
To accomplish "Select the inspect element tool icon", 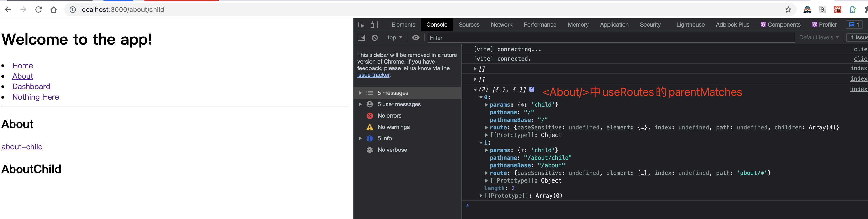I will tap(361, 25).
